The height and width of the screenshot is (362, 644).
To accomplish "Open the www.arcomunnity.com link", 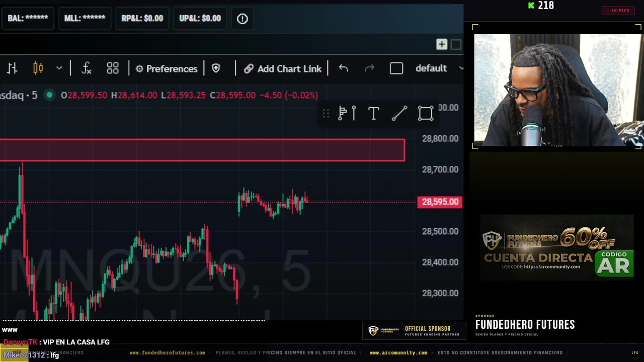I will [x=398, y=353].
